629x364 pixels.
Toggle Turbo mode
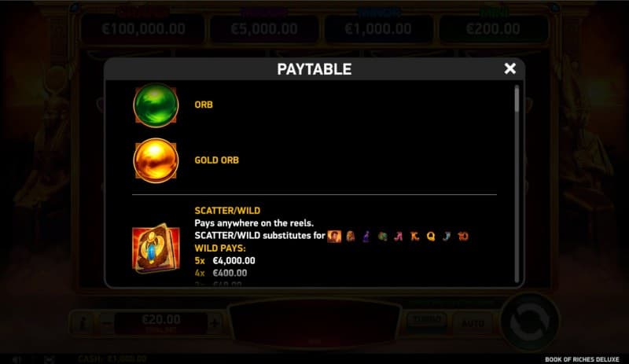coord(427,322)
